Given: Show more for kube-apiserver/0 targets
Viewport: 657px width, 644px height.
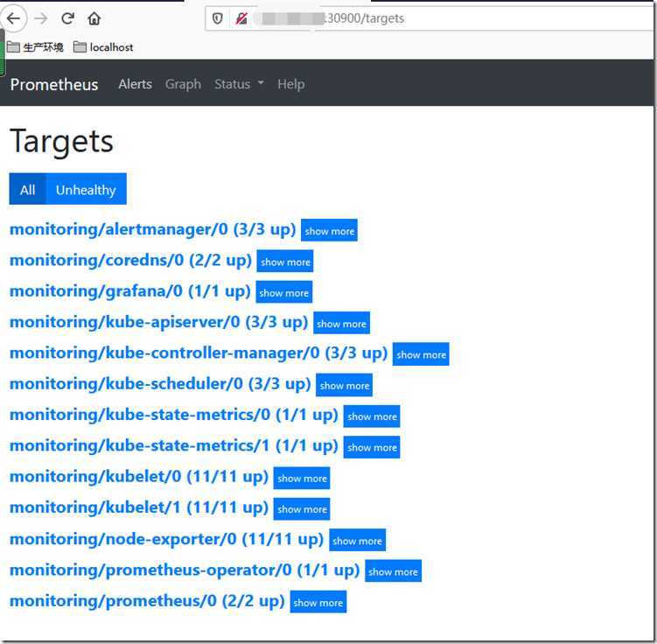Looking at the screenshot, I should 341,324.
